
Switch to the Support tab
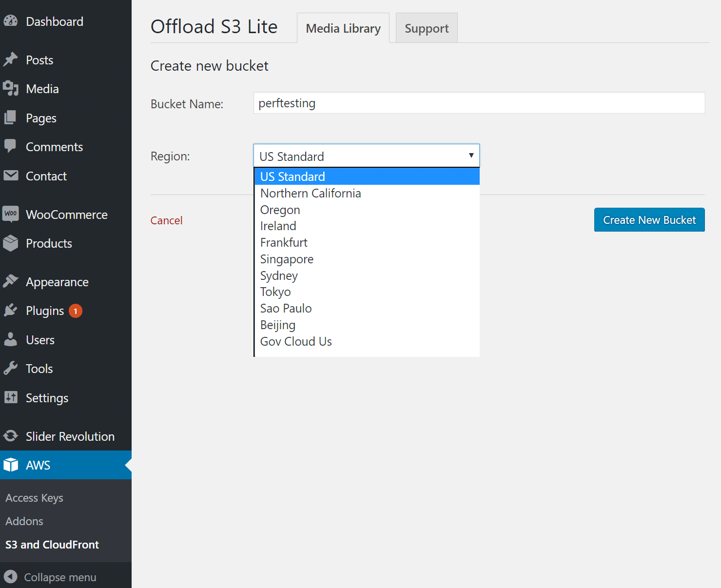(x=426, y=28)
